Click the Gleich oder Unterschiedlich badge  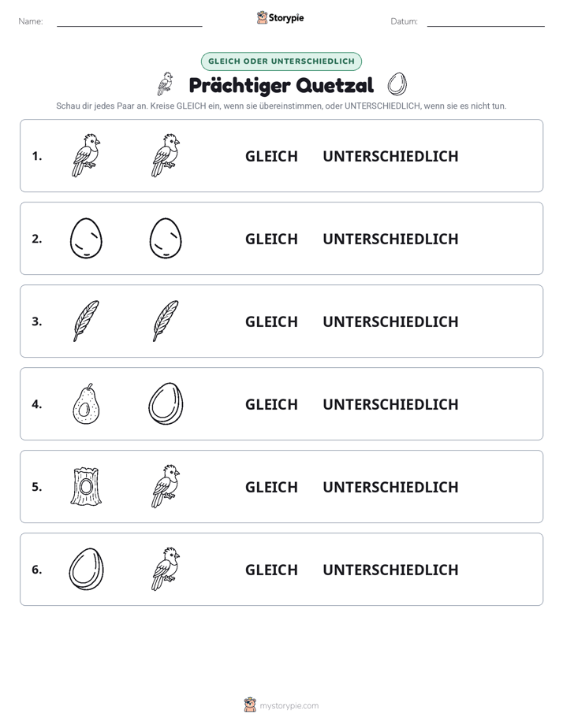tap(281, 61)
